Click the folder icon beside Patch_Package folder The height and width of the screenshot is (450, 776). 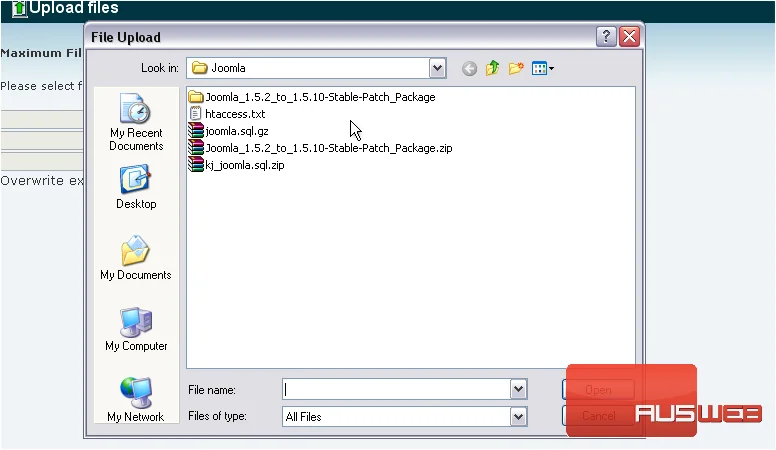pos(196,97)
